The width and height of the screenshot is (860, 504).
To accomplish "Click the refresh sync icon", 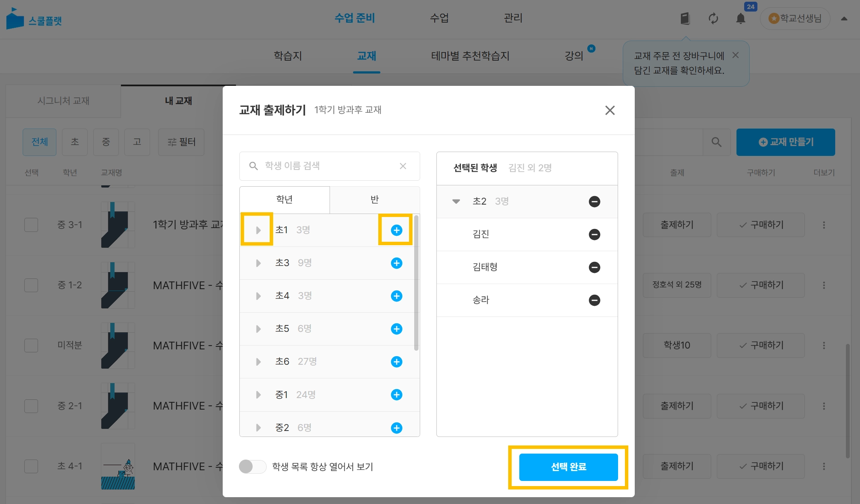I will click(x=713, y=19).
